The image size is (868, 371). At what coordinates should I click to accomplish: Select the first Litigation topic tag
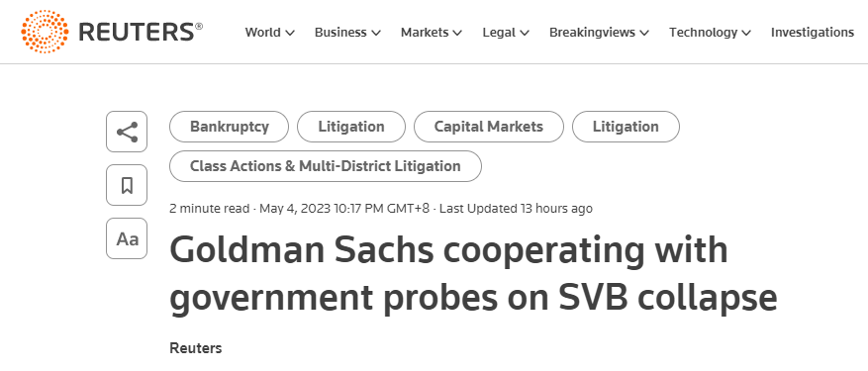[x=351, y=127]
